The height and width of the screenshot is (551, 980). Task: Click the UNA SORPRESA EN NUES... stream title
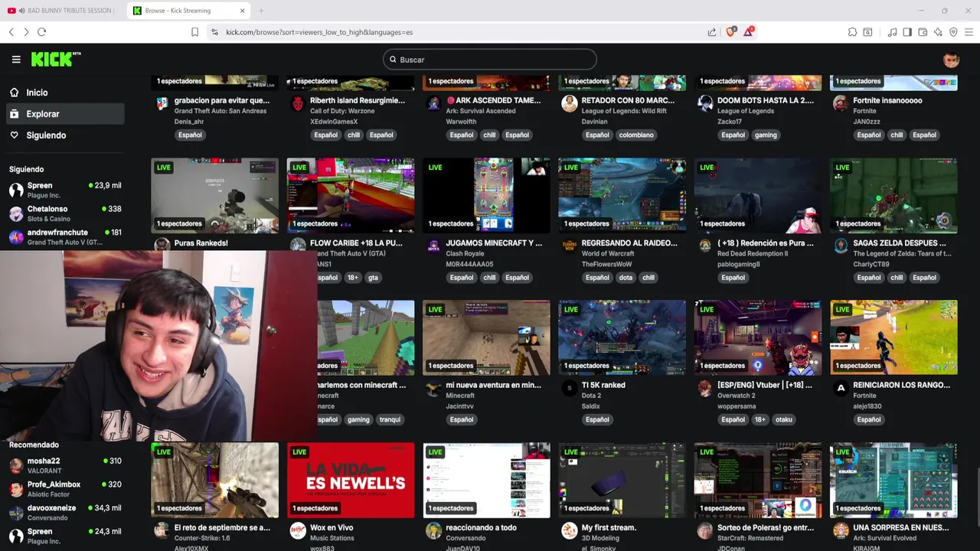pos(901,527)
